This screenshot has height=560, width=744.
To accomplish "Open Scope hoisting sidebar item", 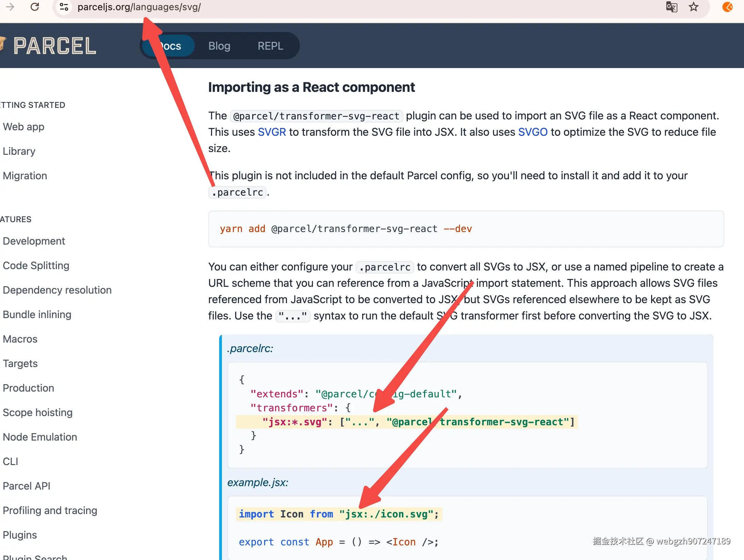I will click(x=38, y=412).
